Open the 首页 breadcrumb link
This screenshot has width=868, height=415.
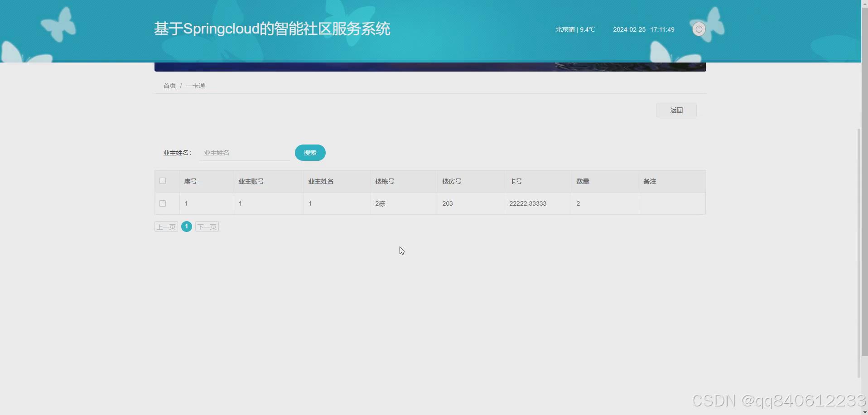169,85
